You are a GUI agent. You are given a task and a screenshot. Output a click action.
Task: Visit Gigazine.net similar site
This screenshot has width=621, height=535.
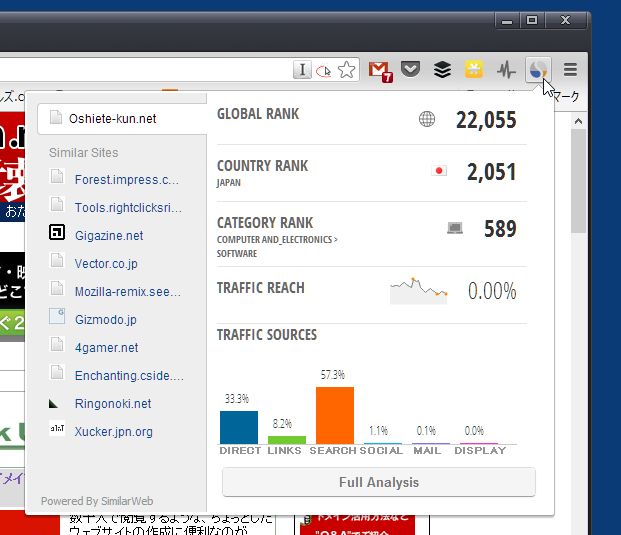click(109, 236)
